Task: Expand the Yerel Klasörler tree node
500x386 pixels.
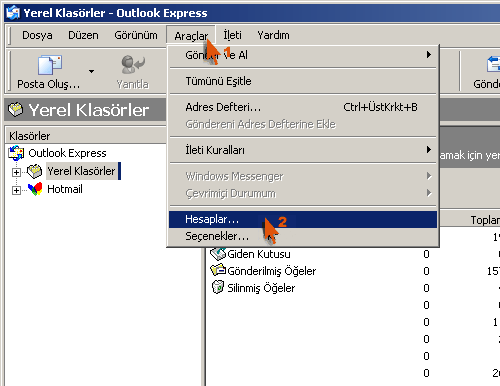Action: [16, 172]
